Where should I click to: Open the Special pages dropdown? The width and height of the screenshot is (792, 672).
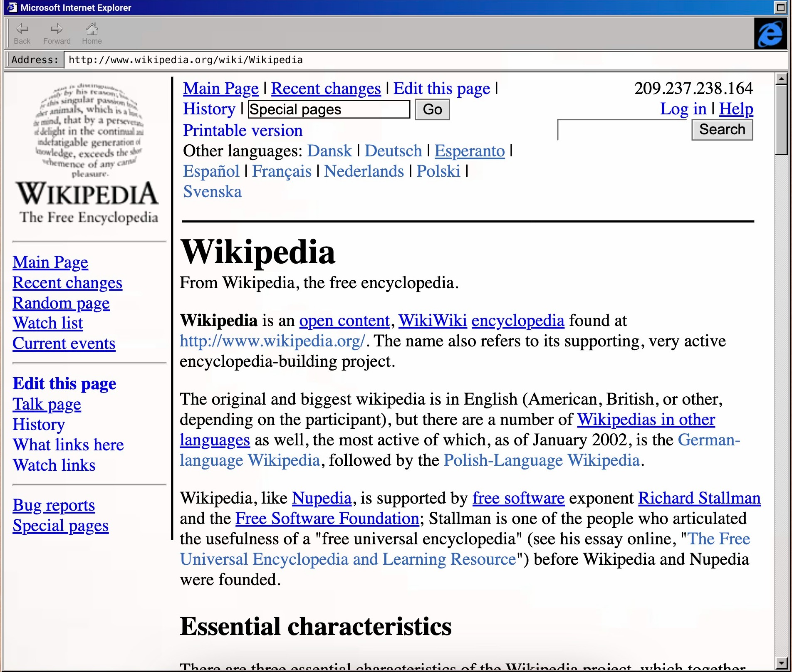point(329,110)
